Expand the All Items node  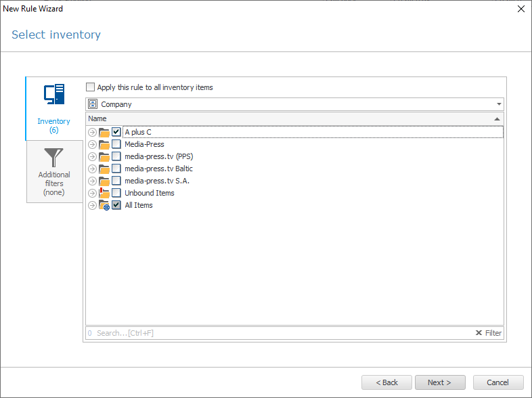coord(92,205)
